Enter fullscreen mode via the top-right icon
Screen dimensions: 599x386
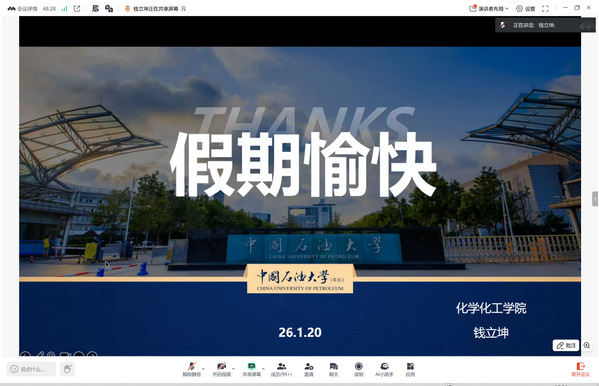[546, 8]
